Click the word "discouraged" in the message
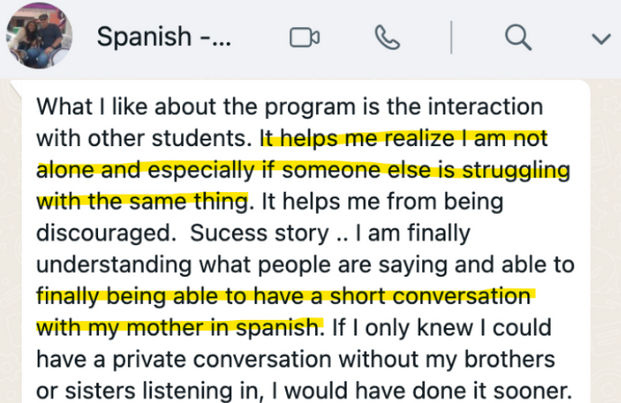Viewport: 621px width, 403px height. pyautogui.click(x=104, y=233)
